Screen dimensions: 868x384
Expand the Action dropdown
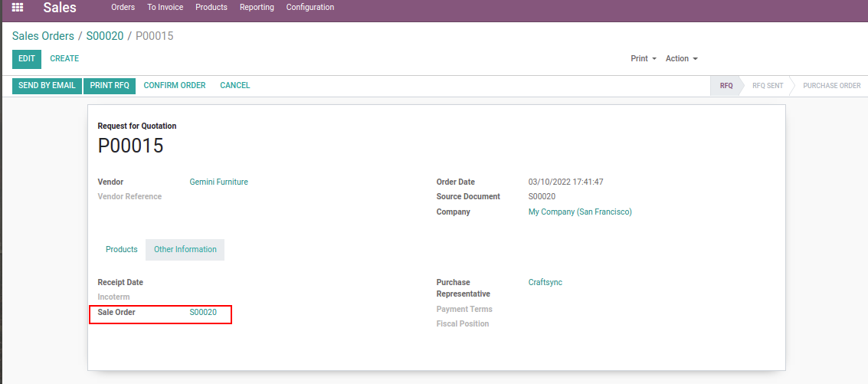tap(681, 59)
